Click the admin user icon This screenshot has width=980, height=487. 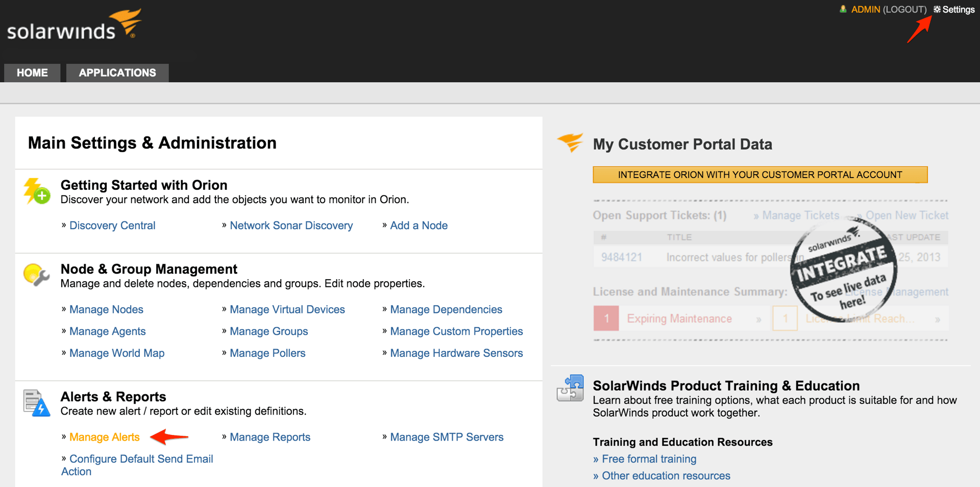pos(843,9)
